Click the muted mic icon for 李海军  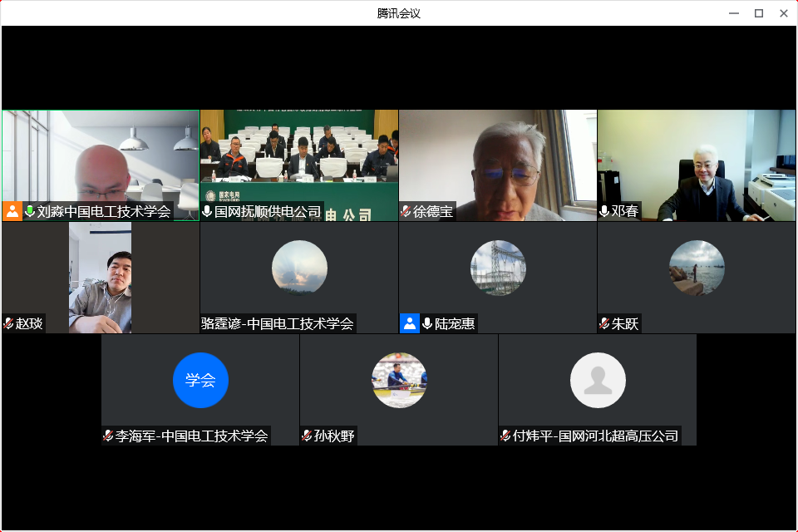[x=108, y=436]
